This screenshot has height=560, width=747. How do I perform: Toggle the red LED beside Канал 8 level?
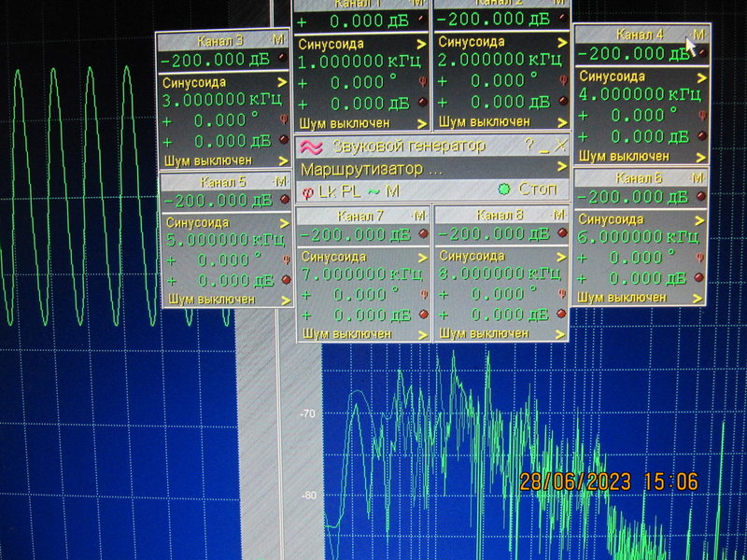click(562, 232)
